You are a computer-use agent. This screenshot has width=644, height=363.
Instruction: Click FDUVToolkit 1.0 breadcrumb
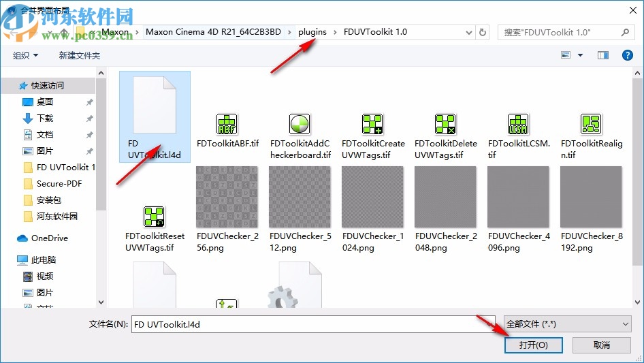[x=375, y=32]
